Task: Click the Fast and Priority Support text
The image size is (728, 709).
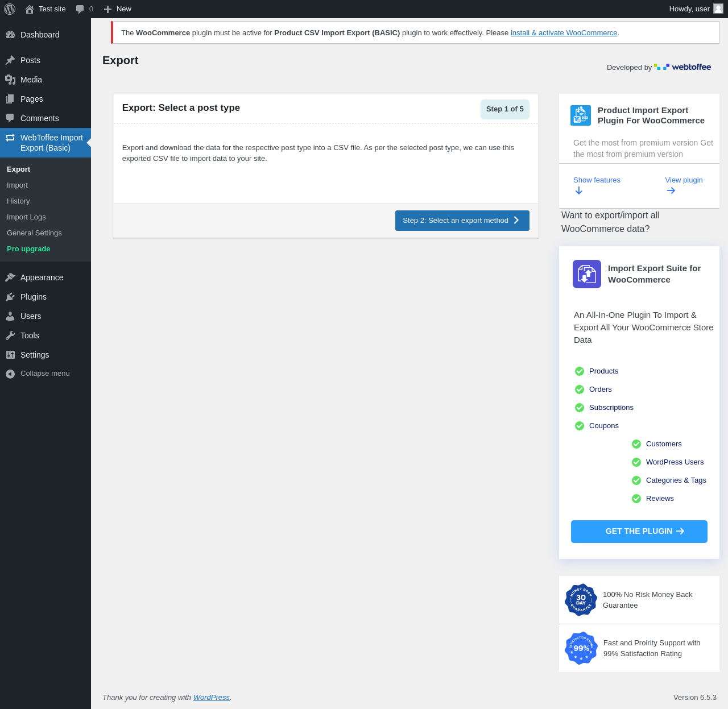Action: tap(652, 648)
